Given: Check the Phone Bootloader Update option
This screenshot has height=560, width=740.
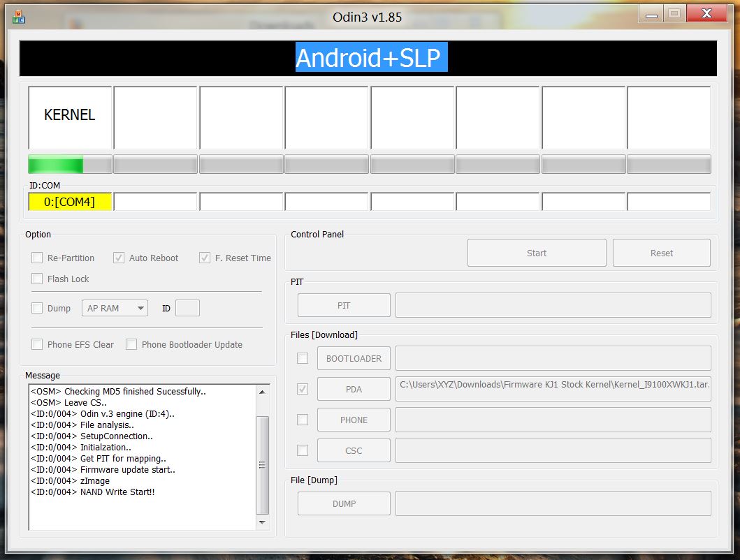Looking at the screenshot, I should (x=131, y=344).
